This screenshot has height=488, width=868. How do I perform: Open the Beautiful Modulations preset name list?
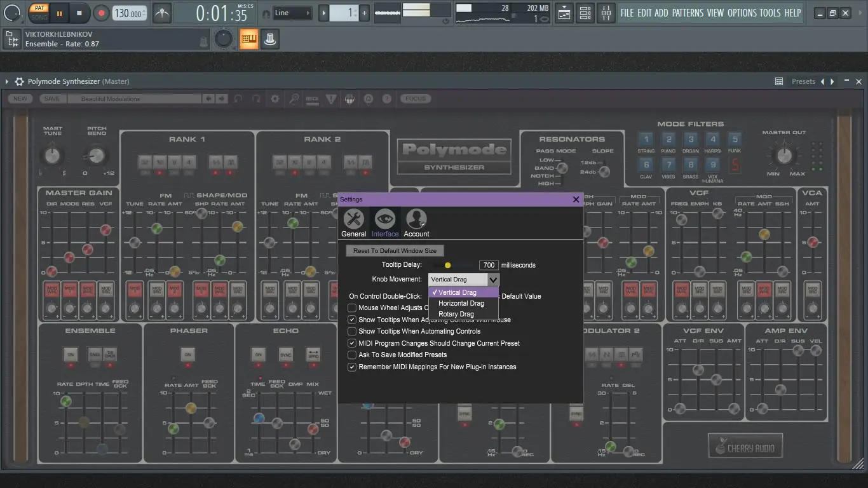click(x=134, y=98)
